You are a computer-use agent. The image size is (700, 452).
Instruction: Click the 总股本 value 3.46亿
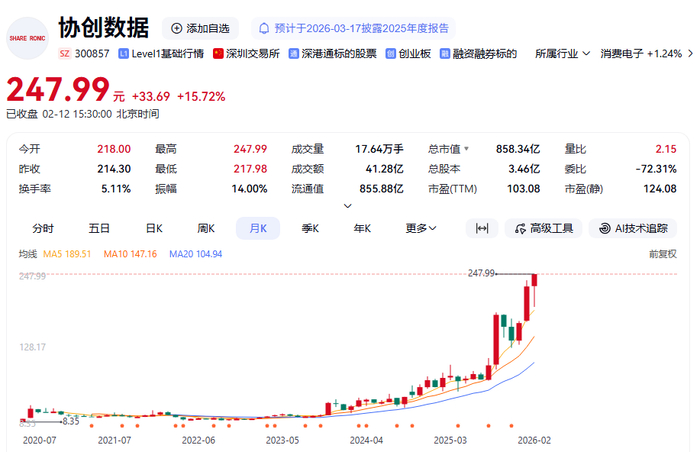tap(524, 169)
